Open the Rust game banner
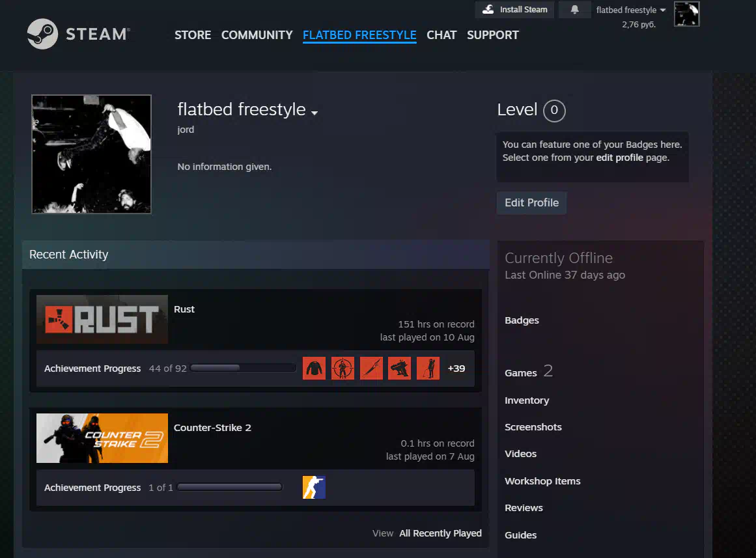 [x=102, y=319]
